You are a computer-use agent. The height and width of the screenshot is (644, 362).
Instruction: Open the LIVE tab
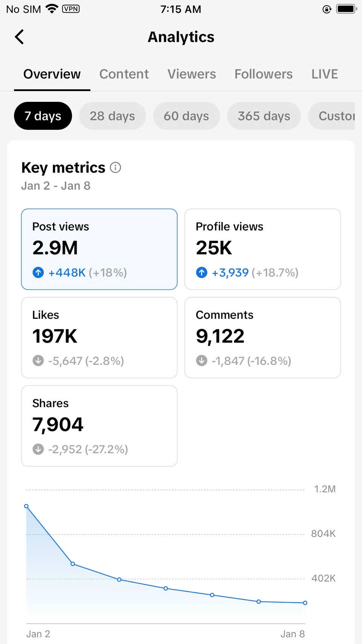click(x=324, y=74)
